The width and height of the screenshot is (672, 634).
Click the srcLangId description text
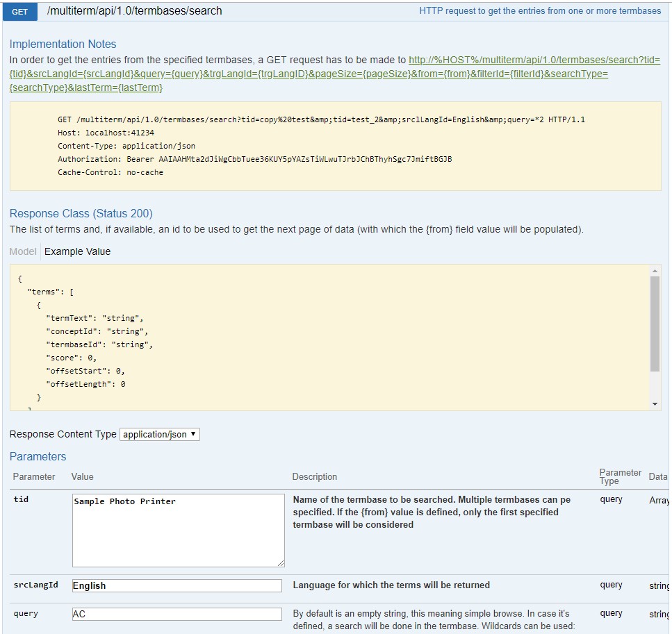click(x=391, y=585)
